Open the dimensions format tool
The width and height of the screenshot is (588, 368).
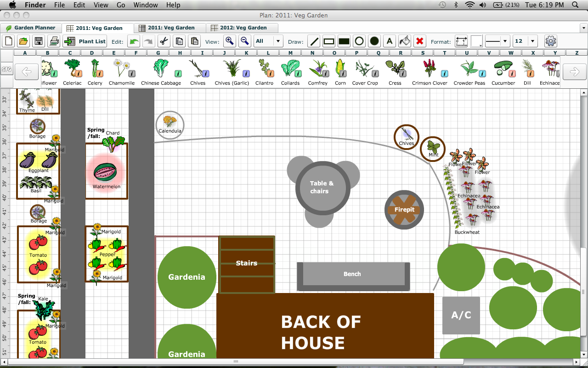[x=461, y=41]
